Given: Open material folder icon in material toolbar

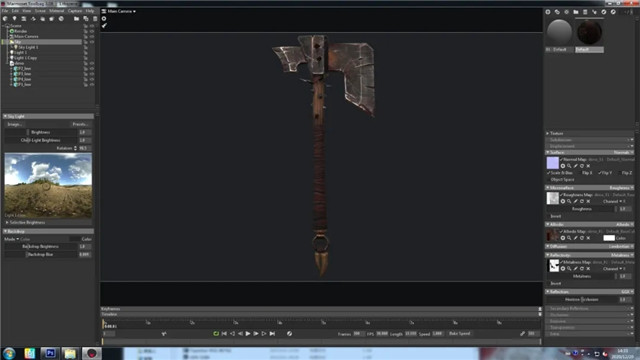Looking at the screenshot, I should [x=576, y=12].
